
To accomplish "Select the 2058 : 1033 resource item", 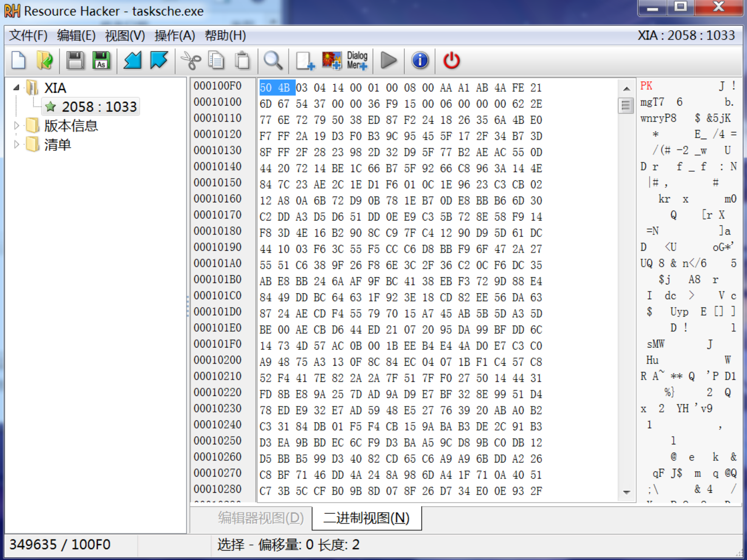I will coord(99,107).
